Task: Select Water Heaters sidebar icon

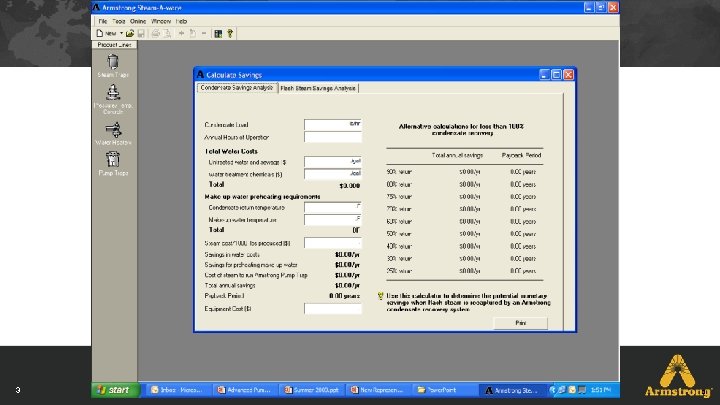Action: tap(113, 134)
